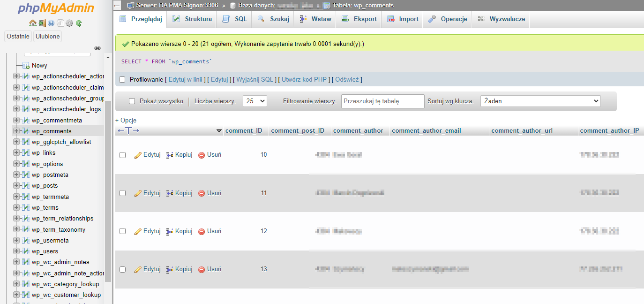Check the Pokaż wszystko checkbox
This screenshot has width=644, height=304.
pyautogui.click(x=132, y=101)
